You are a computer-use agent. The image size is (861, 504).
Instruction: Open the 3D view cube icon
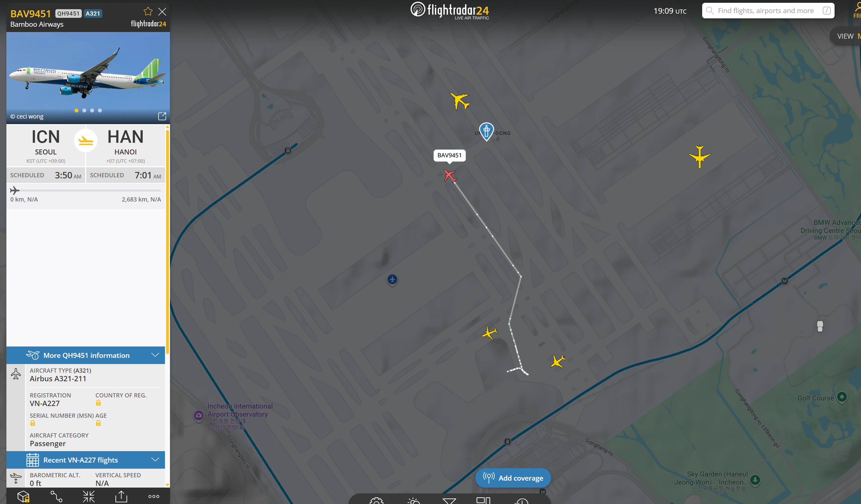(x=23, y=496)
